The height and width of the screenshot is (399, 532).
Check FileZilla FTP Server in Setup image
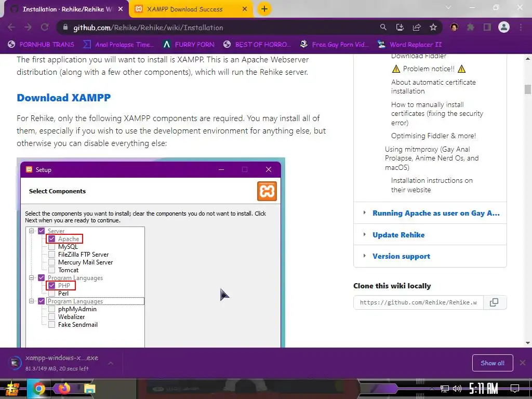point(51,255)
